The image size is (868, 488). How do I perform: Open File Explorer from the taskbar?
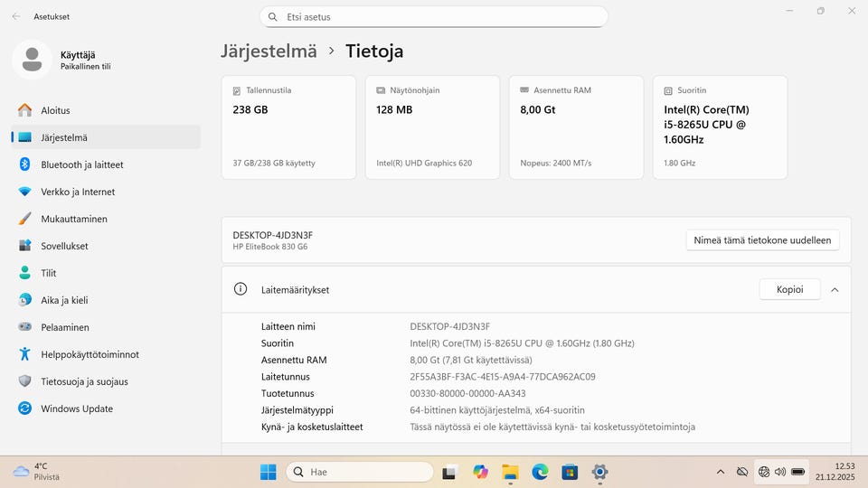point(510,472)
